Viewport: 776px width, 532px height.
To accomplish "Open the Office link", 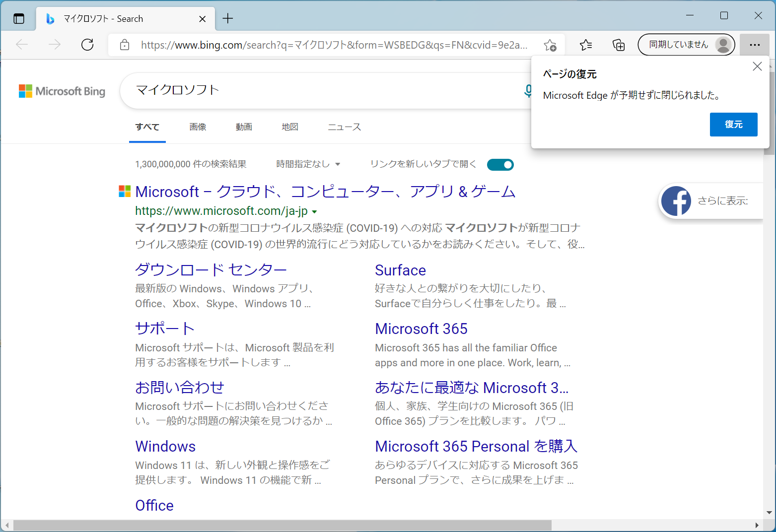I will coord(154,505).
